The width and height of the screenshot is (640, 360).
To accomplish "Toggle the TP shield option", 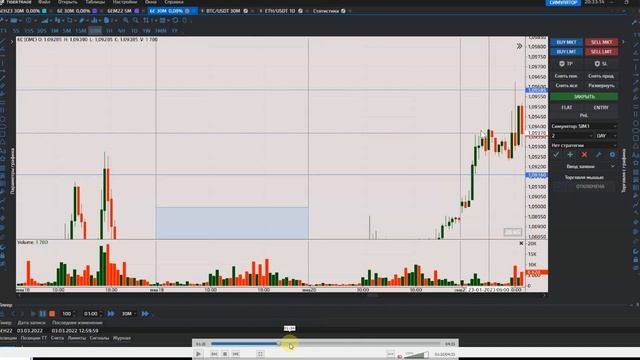I will click(566, 64).
